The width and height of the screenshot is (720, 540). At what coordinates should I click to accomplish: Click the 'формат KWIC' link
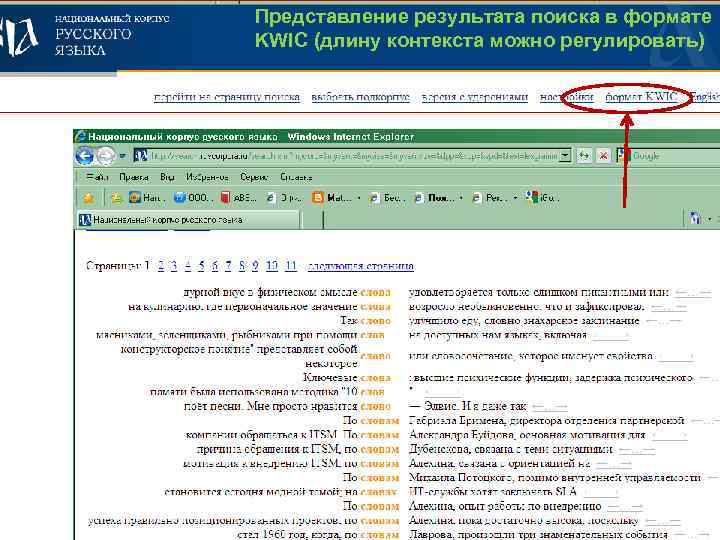coord(641,97)
